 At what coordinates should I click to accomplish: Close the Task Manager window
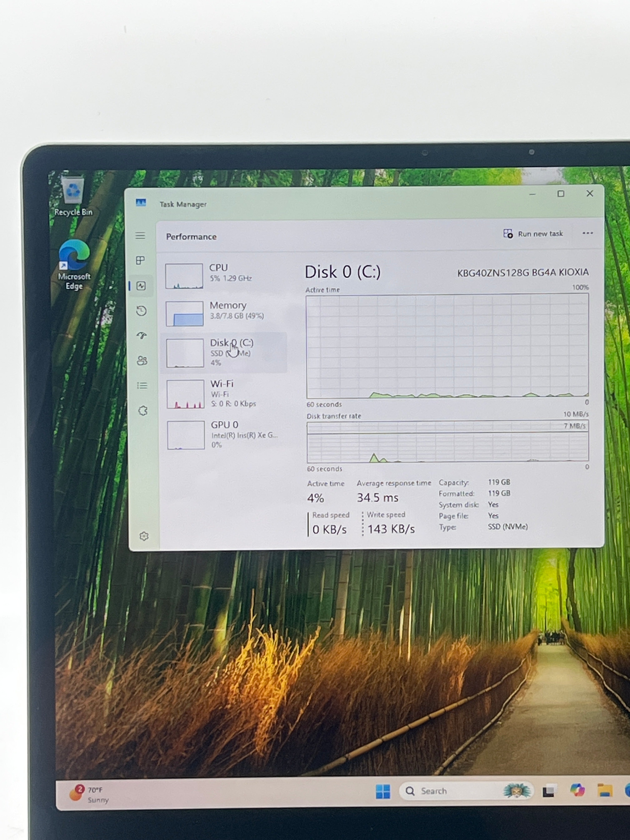(x=590, y=193)
